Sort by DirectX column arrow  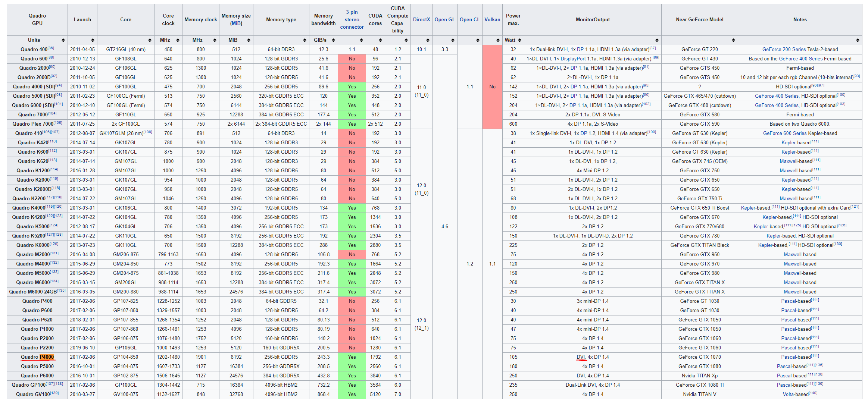[x=428, y=40]
